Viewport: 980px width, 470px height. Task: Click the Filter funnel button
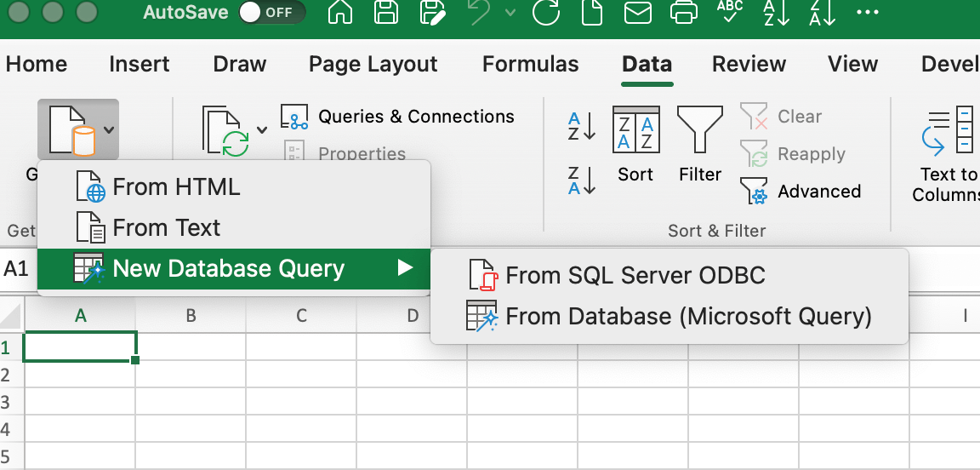[700, 146]
